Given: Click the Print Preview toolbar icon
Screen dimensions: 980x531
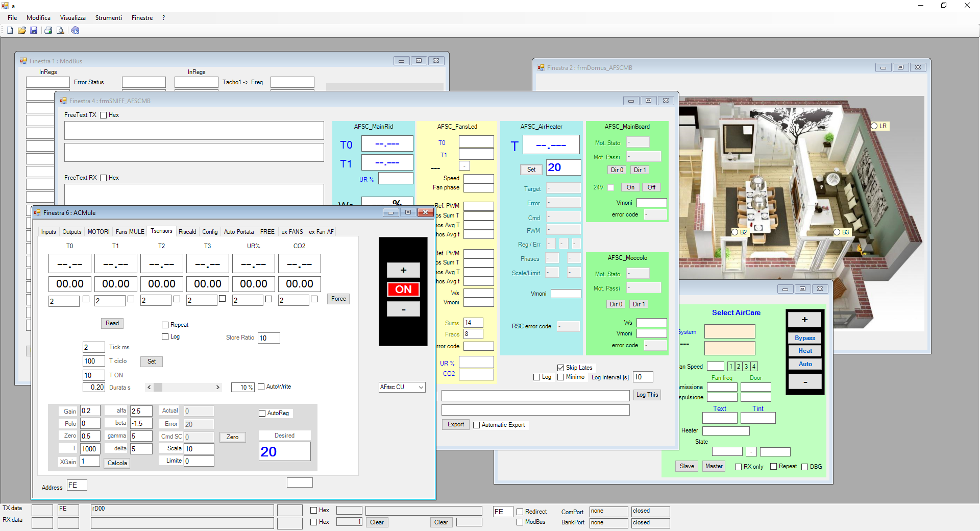Looking at the screenshot, I should pos(60,30).
